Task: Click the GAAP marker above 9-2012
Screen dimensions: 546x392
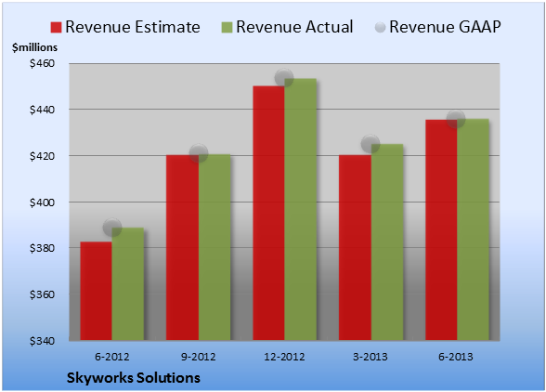Action: pos(199,153)
